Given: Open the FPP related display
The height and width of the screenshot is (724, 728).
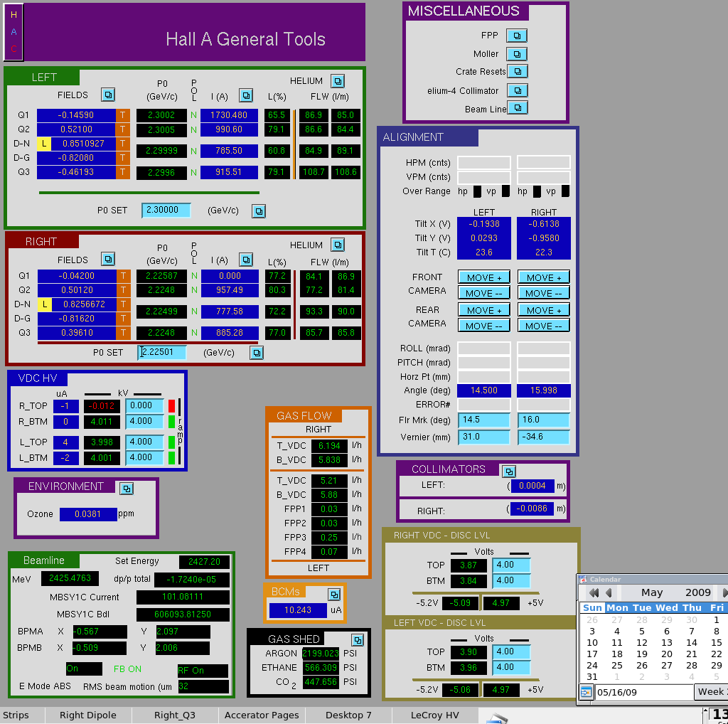Looking at the screenshot, I should (x=516, y=36).
